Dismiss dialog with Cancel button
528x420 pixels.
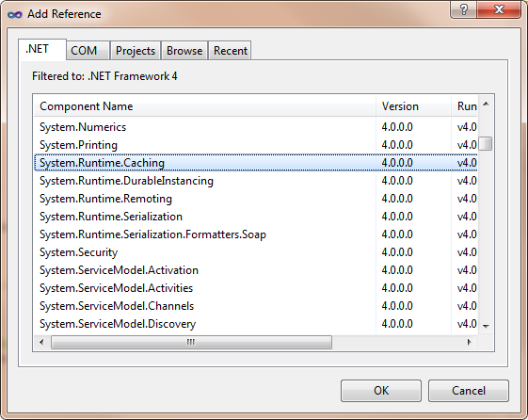tap(469, 391)
